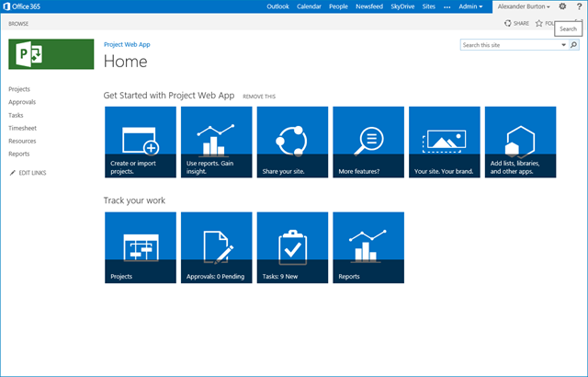Viewport: 588px width, 377px height.
Task: Open the Alexander Burton user menu
Action: [524, 6]
